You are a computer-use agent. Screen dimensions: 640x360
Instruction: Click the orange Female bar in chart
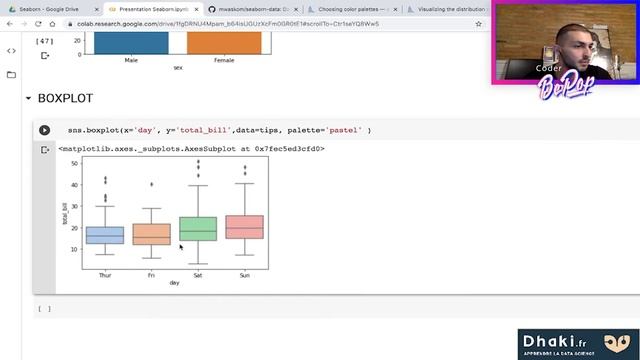224,43
